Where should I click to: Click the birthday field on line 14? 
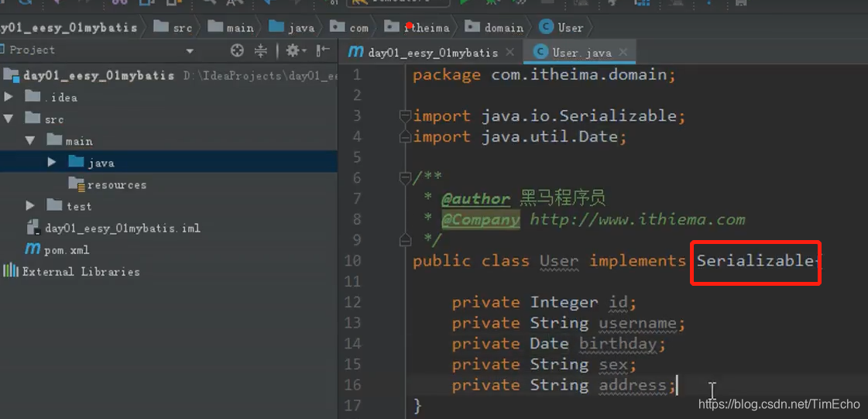tap(618, 344)
